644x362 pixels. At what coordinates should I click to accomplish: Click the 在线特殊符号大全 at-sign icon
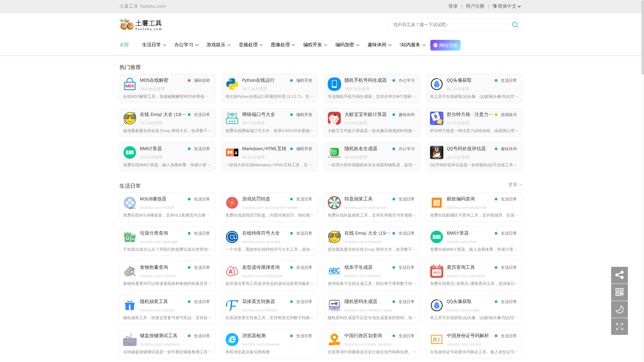pos(232,237)
